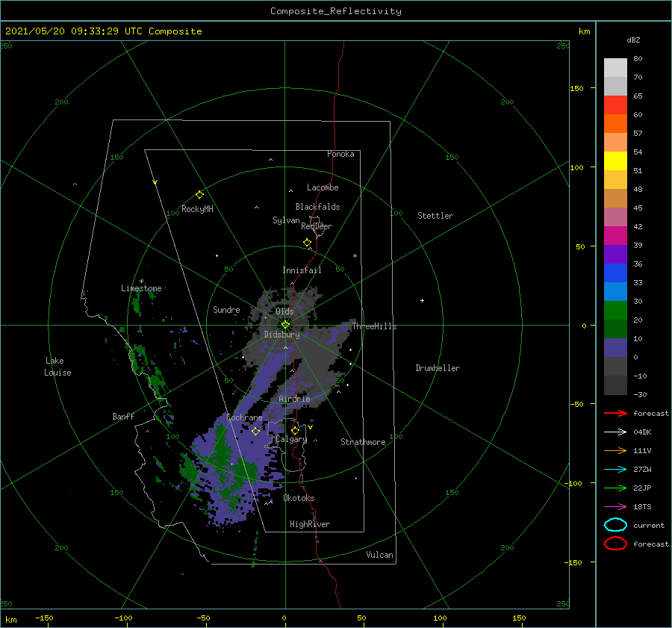Click the yellow diamond marker over Calgary
This screenshot has height=628, width=672.
pyautogui.click(x=295, y=430)
